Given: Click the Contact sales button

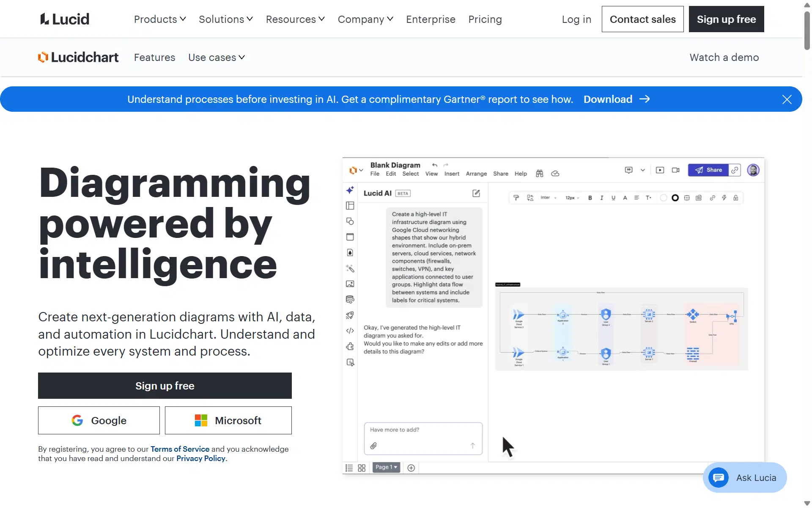Looking at the screenshot, I should tap(642, 19).
